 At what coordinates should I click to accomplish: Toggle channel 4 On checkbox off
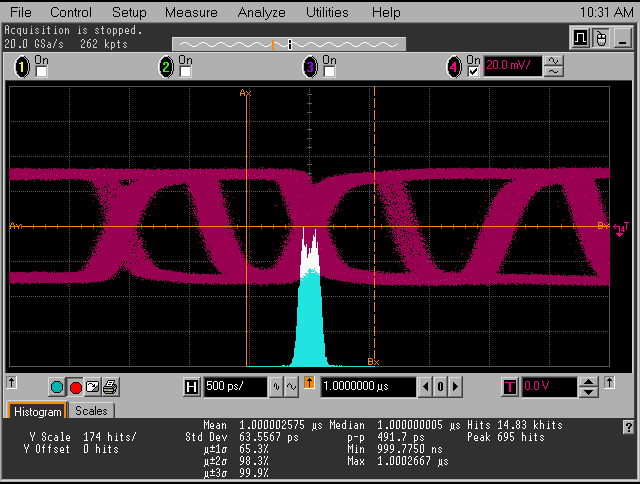click(x=473, y=72)
